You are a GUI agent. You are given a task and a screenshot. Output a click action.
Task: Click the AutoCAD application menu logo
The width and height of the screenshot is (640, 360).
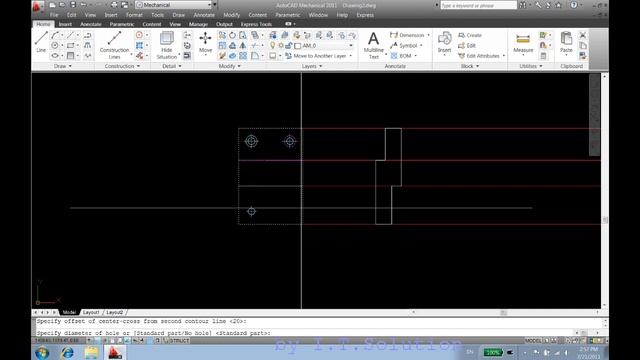click(38, 6)
